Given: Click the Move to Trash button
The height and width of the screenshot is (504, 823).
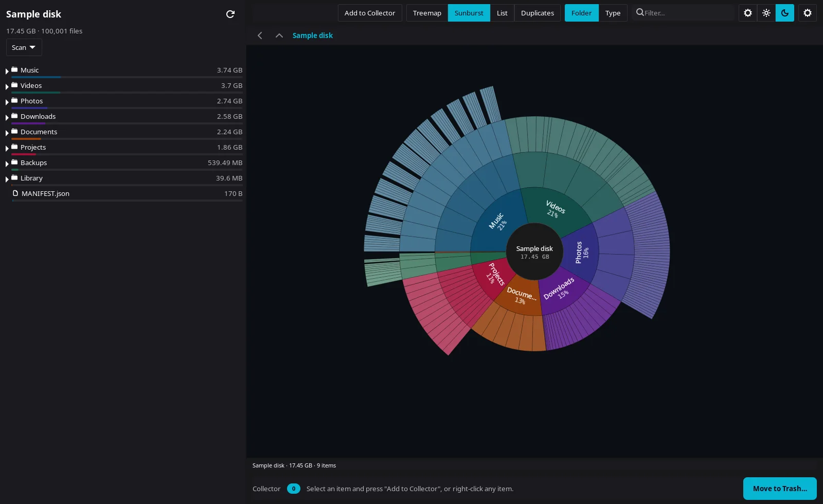Looking at the screenshot, I should [780, 489].
